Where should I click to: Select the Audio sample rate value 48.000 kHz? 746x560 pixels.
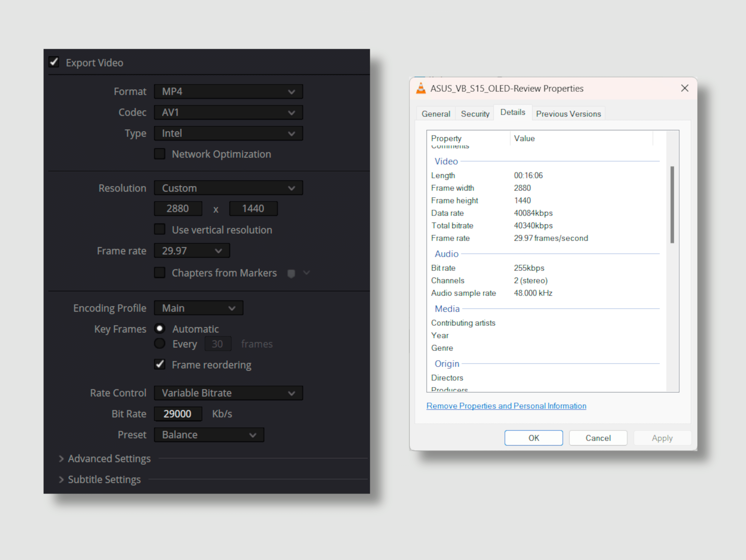click(x=533, y=293)
